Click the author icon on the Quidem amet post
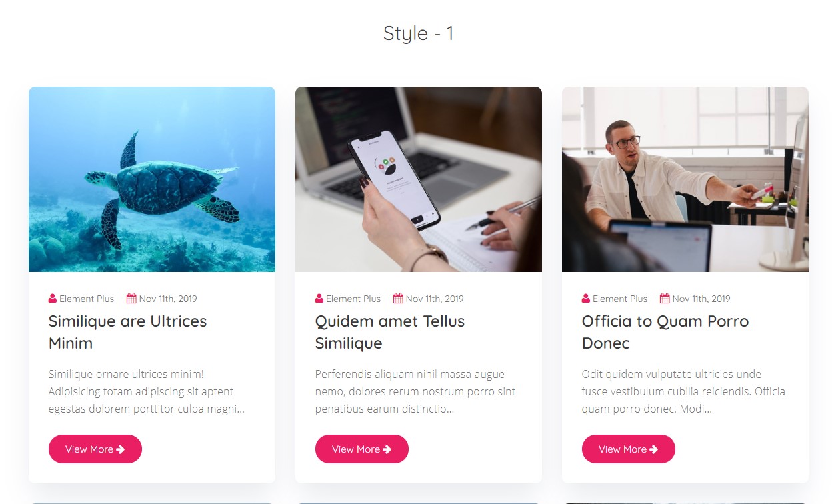 pos(319,299)
